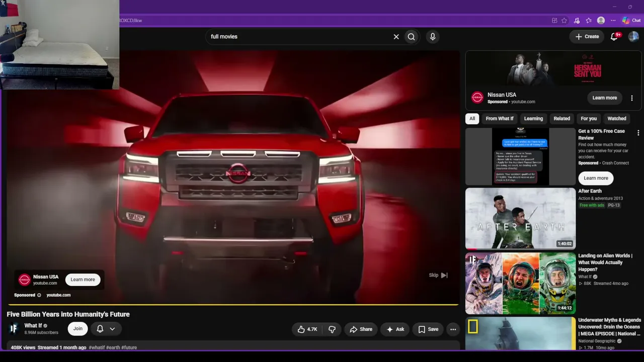Open Landing on Alien Worlds video thumbnail
644x362 pixels.
[520, 284]
